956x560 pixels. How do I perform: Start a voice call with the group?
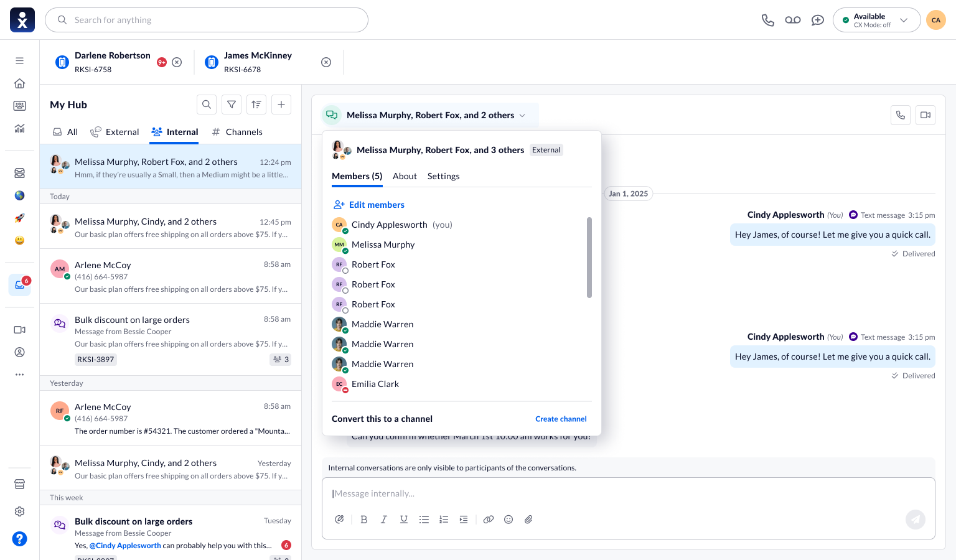(x=901, y=115)
